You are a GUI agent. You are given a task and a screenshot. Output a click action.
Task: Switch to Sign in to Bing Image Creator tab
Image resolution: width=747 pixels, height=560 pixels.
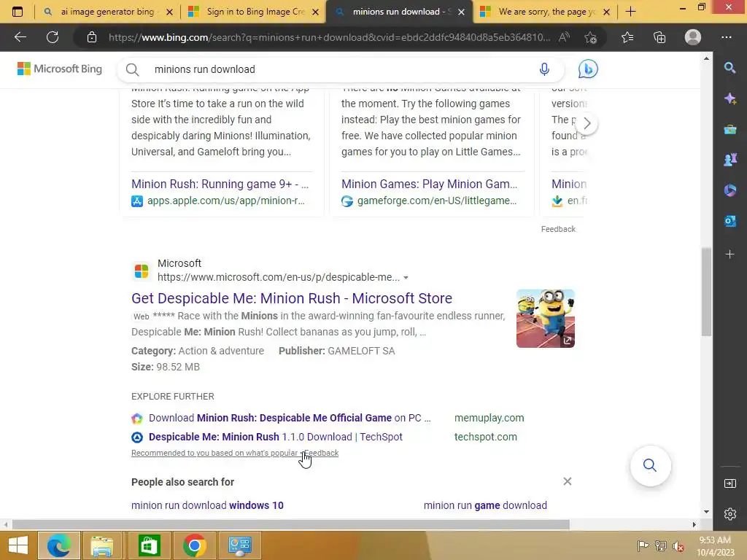tap(252, 12)
